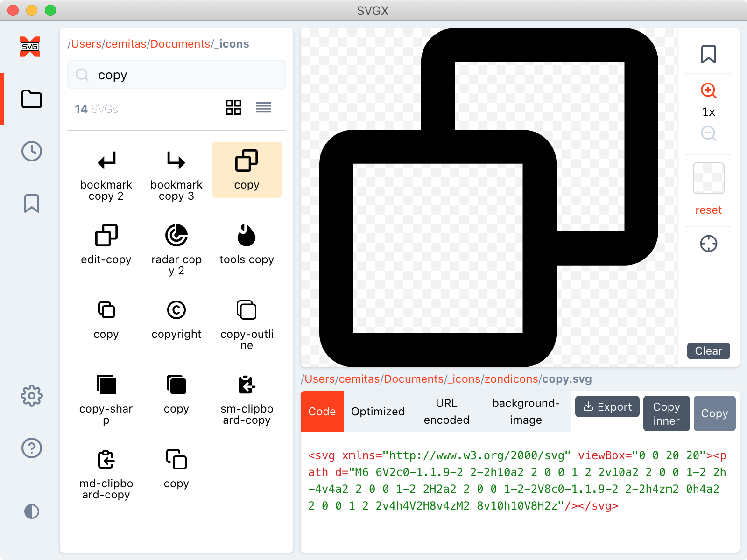This screenshot has width=747, height=560.
Task: Open the bookmarks section in sidebar
Action: point(32,203)
